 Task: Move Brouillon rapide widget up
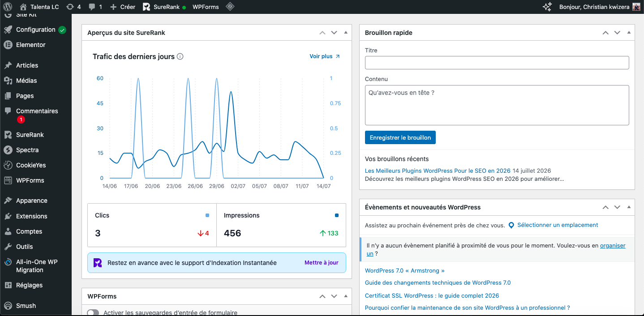point(605,33)
